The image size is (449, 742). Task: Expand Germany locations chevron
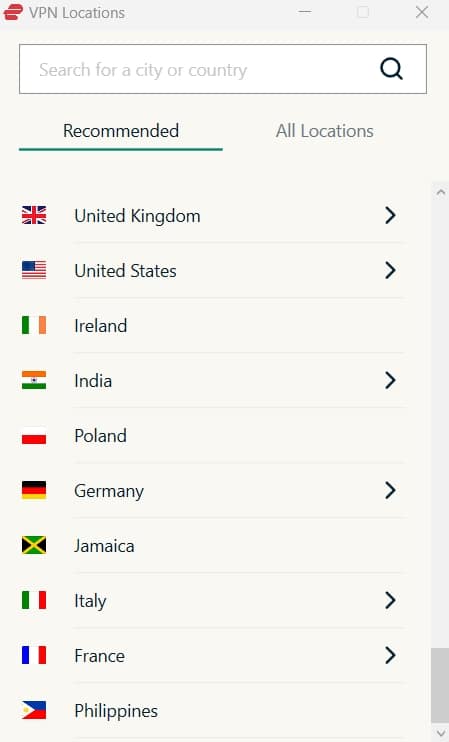tap(390, 490)
